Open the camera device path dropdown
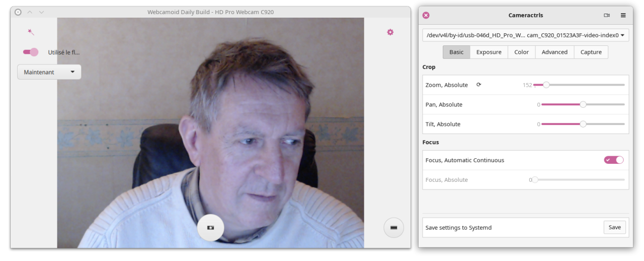 click(525, 35)
